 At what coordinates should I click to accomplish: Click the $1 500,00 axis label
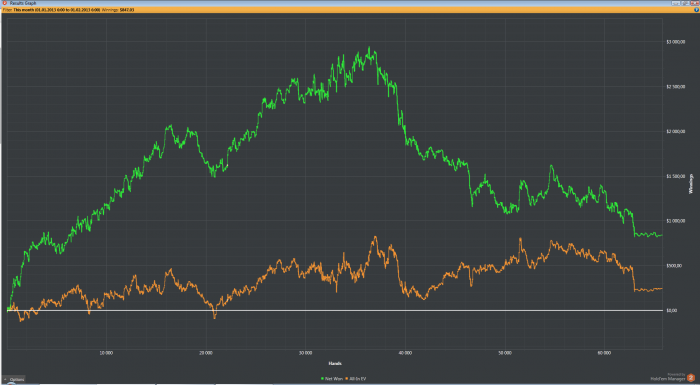(675, 176)
